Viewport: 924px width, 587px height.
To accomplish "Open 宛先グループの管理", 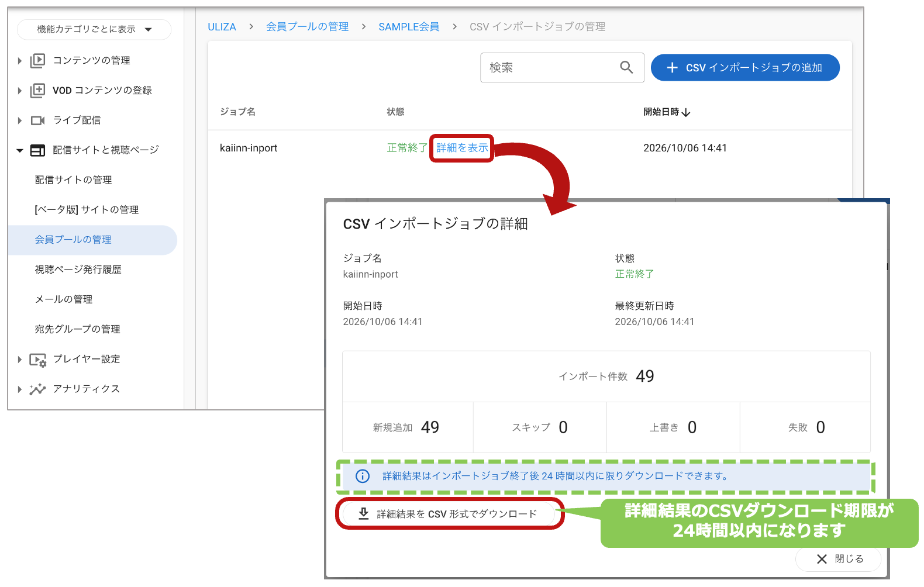I will click(x=78, y=329).
